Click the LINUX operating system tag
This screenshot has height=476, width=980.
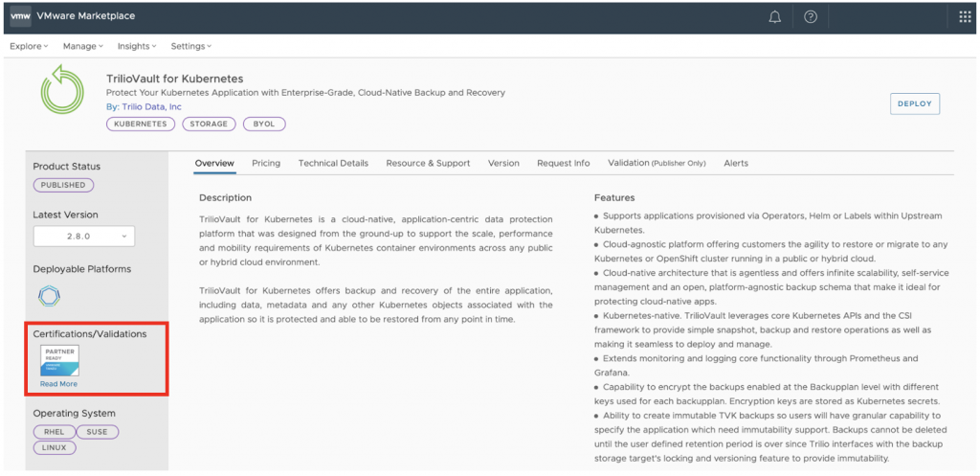55,448
